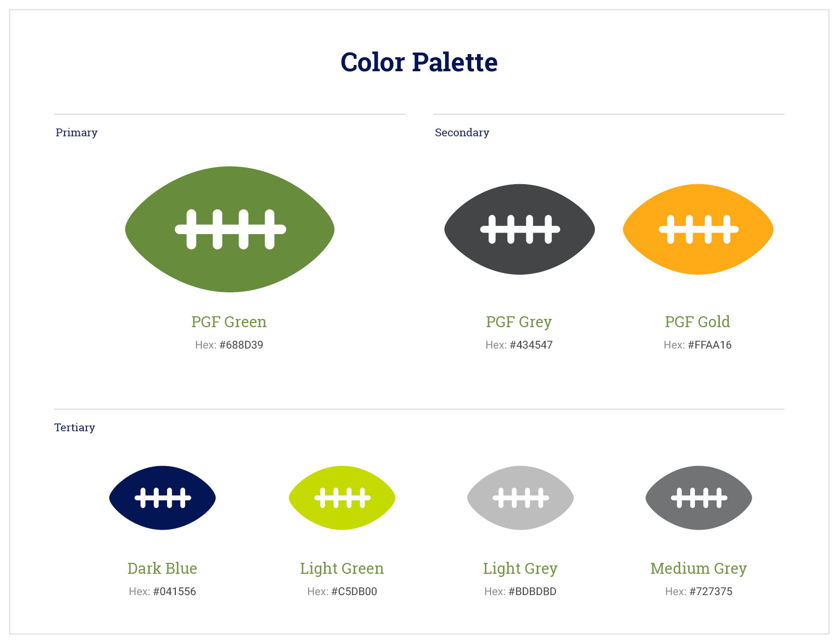Click the Dark Blue color name
Screen dimensions: 839x644
162,569
